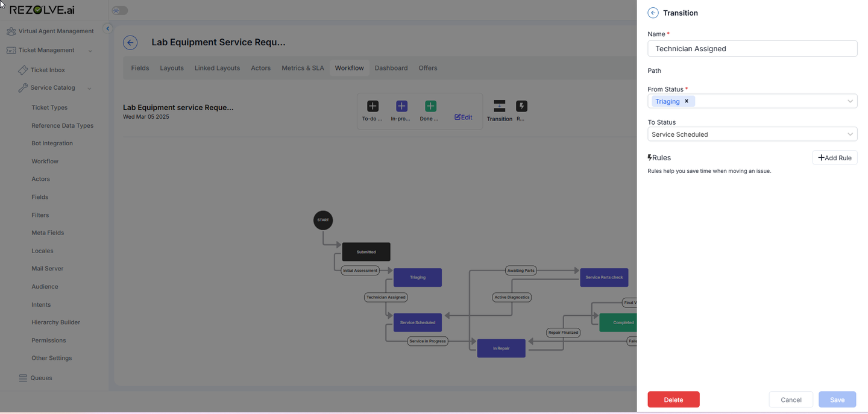The height and width of the screenshot is (414, 868).
Task: Add a To-do status
Action: (x=373, y=106)
